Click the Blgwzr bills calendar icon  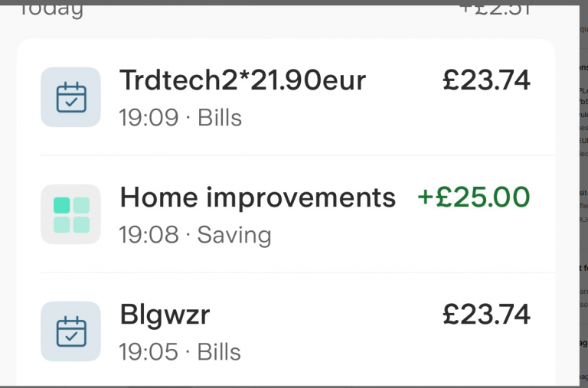point(70,331)
